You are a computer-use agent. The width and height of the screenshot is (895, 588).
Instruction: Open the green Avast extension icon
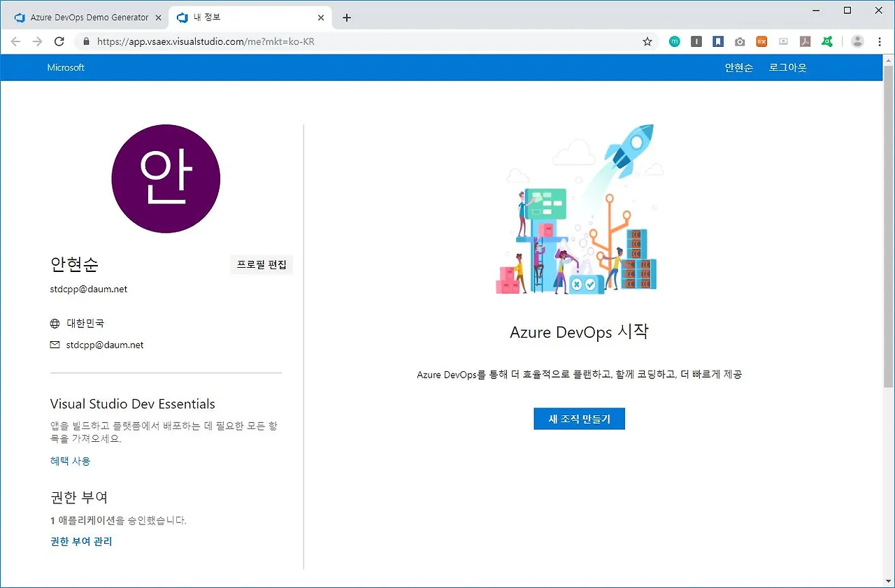point(827,41)
